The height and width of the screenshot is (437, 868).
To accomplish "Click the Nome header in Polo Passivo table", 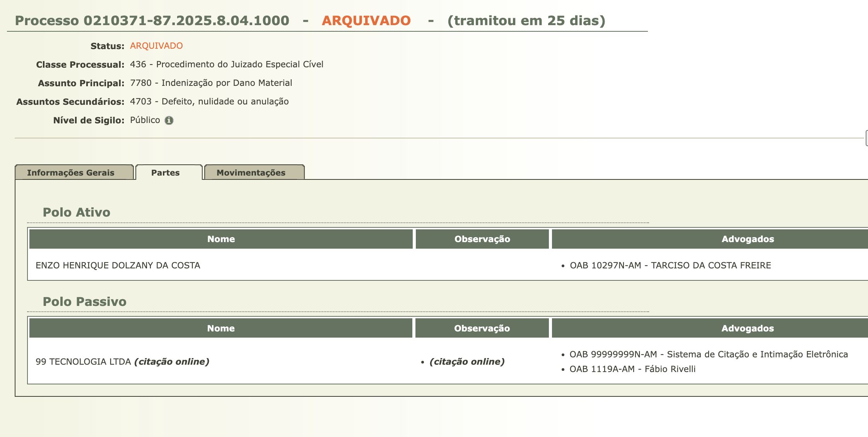I will pos(221,328).
